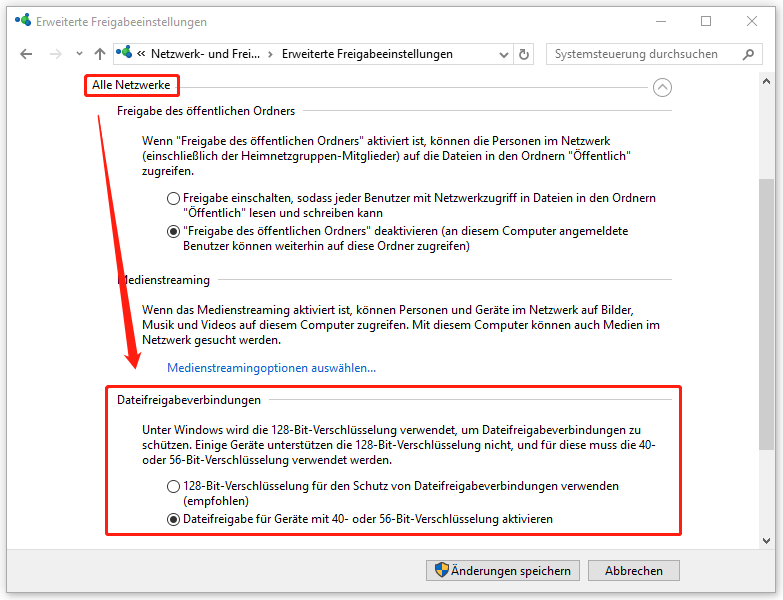Select "Freigabe des öffentlichen Ordners" deaktivieren option
The width and height of the screenshot is (783, 600).
tap(173, 232)
